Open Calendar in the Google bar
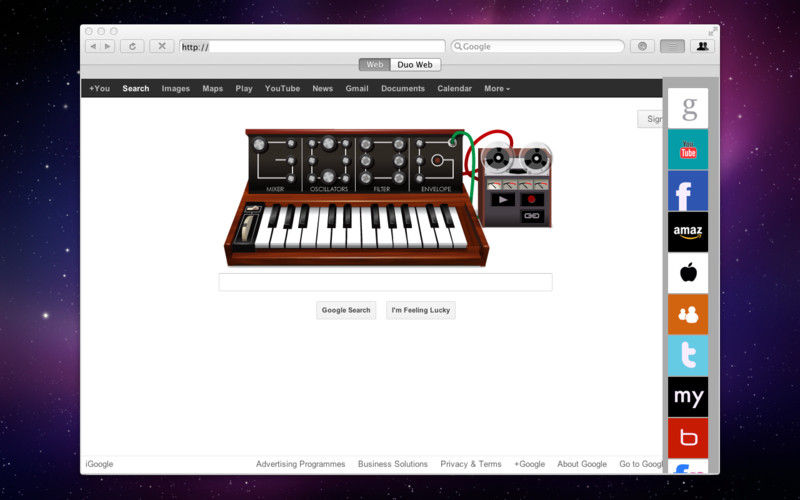800x500 pixels. coord(454,88)
